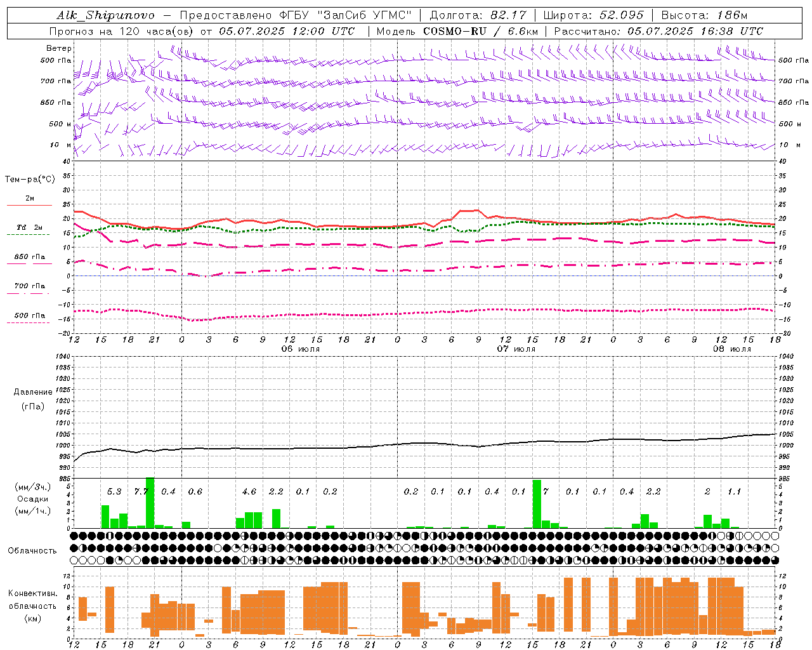Click the 07 июля date label
Screen dimensions: 812x650
click(516, 349)
